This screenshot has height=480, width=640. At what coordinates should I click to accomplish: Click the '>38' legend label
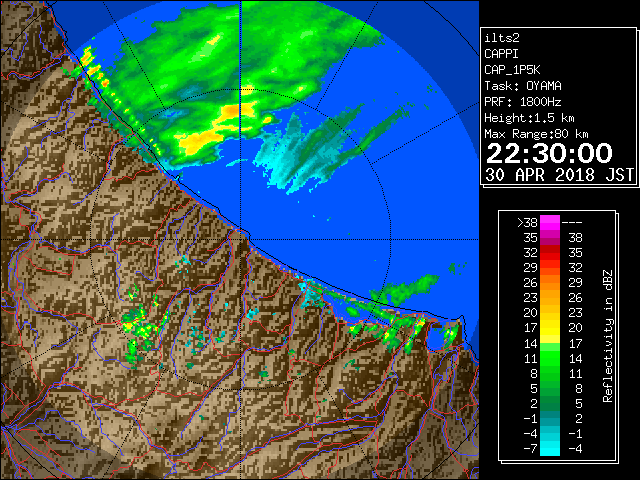click(527, 223)
